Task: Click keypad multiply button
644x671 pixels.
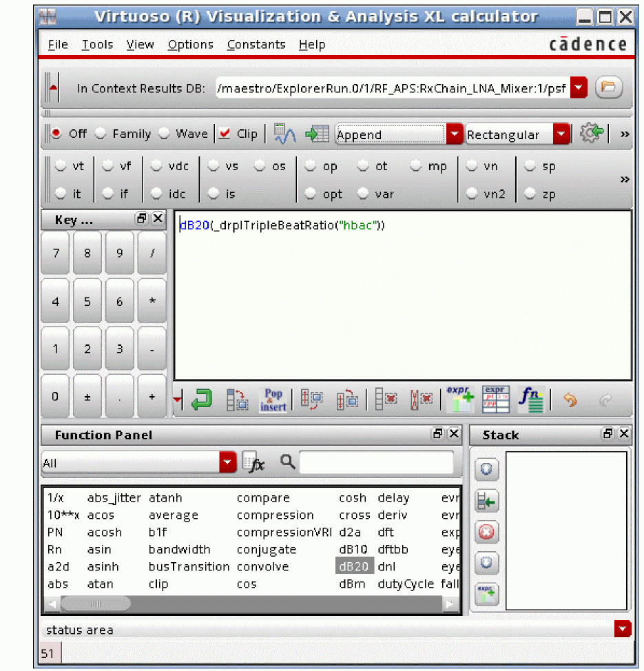Action: tap(152, 301)
